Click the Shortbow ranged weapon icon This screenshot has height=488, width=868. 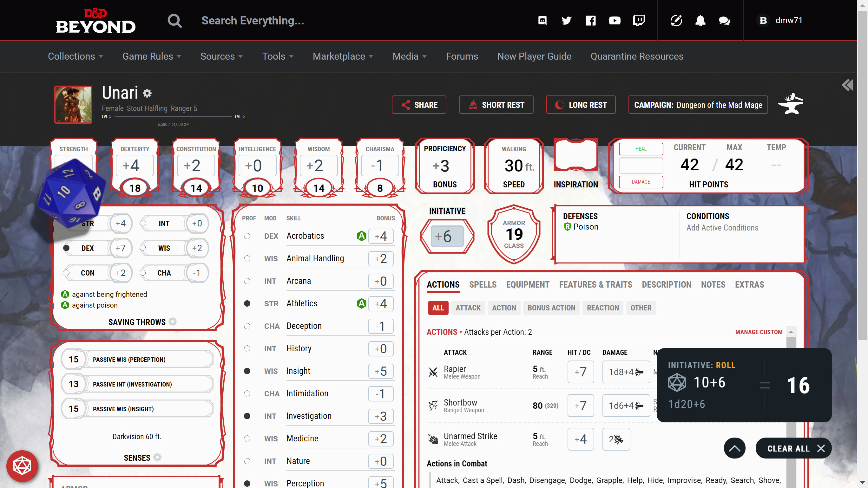[433, 406]
